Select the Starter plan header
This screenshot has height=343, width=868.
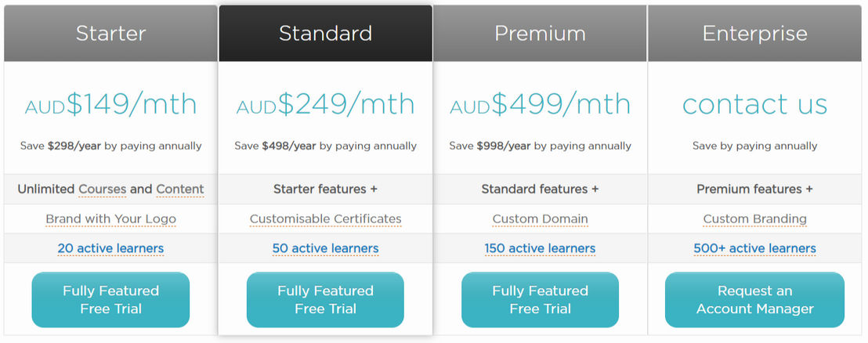pos(110,33)
